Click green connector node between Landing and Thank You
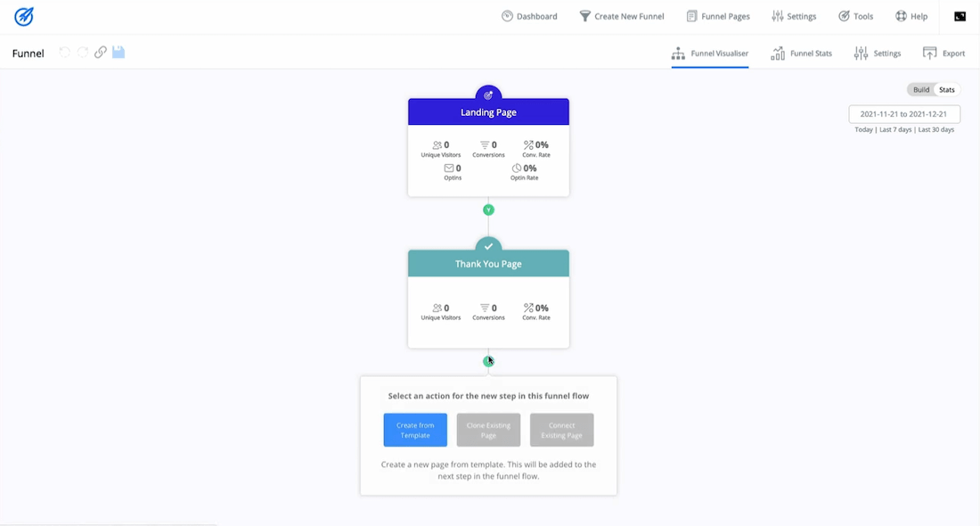 click(488, 210)
